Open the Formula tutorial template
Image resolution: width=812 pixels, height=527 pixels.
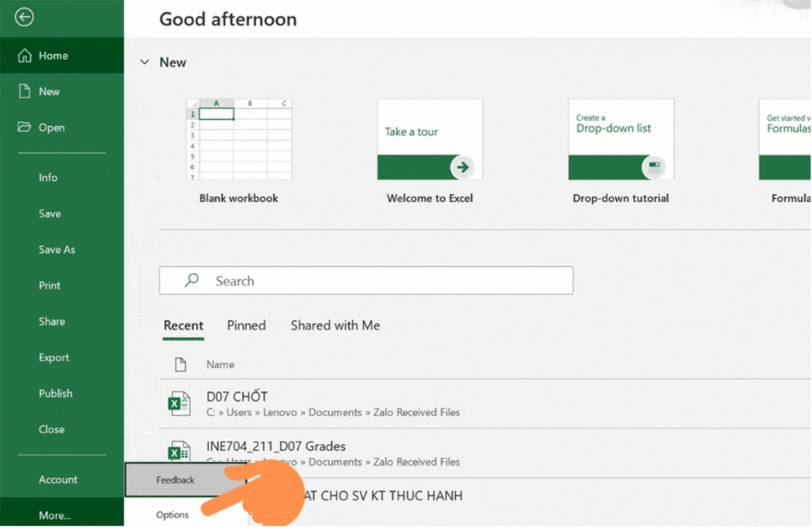785,140
